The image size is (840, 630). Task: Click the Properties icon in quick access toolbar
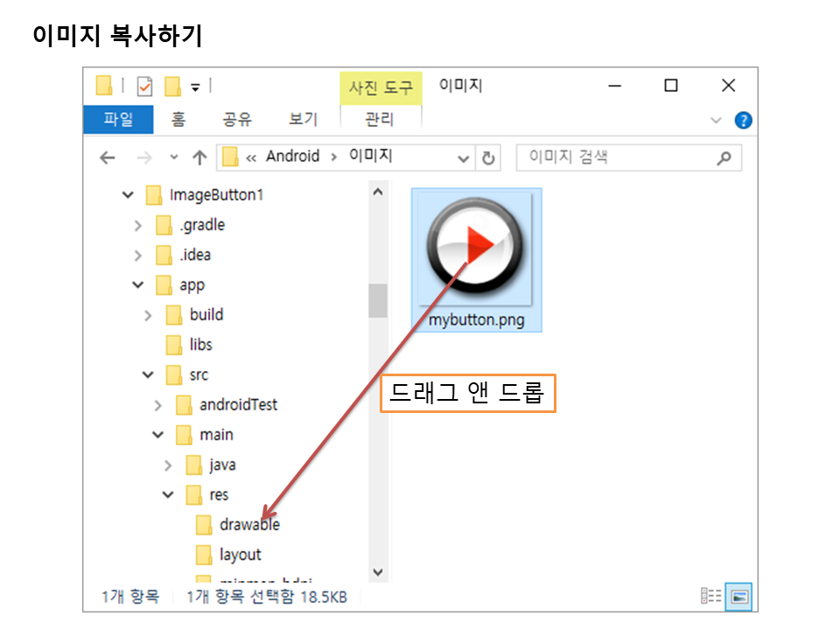145,86
